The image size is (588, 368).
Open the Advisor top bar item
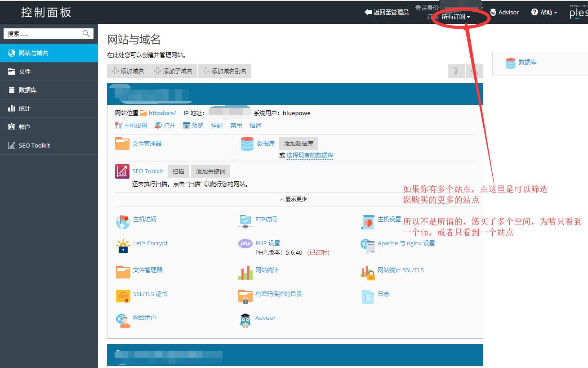tap(504, 12)
